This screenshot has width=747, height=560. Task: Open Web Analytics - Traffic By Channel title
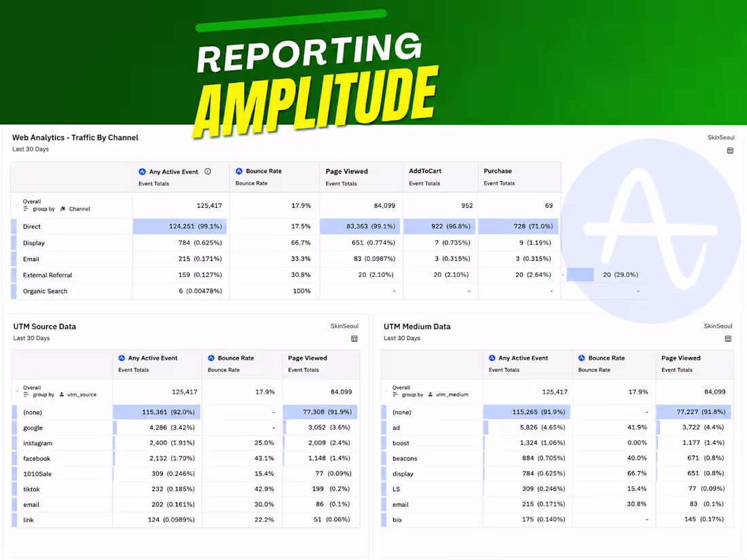pyautogui.click(x=75, y=138)
